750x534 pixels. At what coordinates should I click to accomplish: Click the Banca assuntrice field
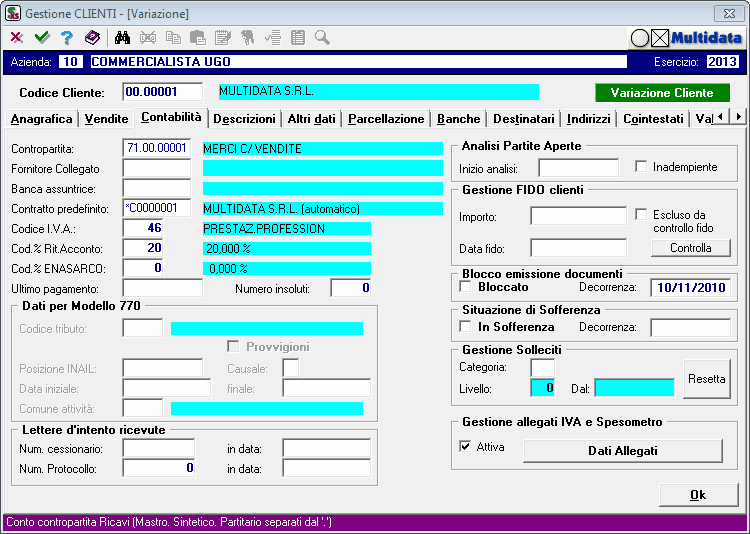(157, 189)
